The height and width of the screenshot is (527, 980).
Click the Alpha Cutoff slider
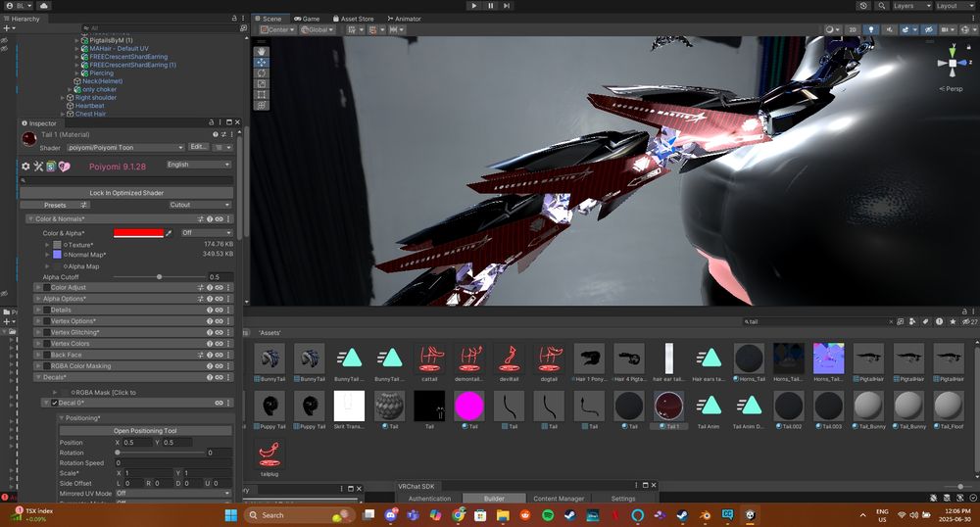159,276
